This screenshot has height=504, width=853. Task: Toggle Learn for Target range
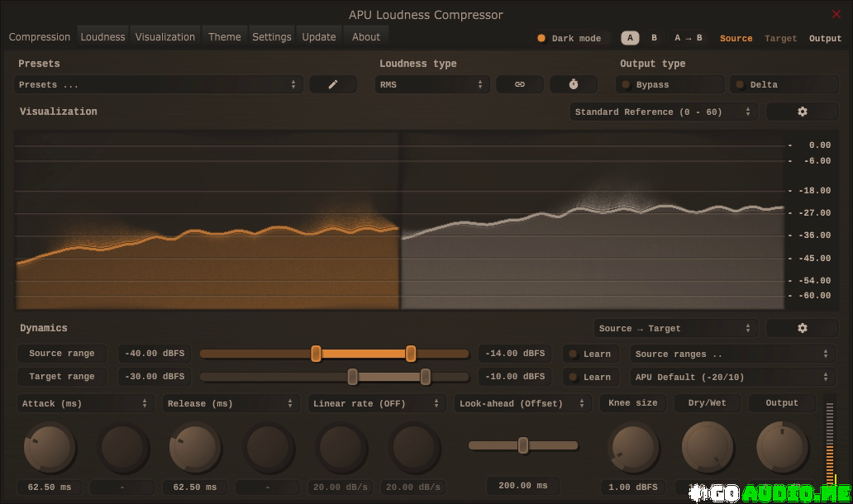coord(590,377)
